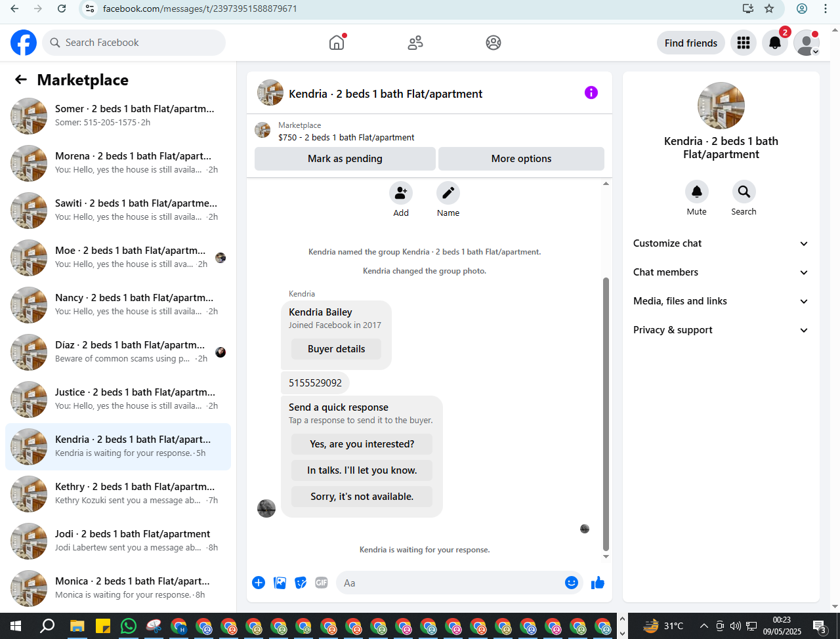Open the account profile menu
840x639 pixels.
pyautogui.click(x=807, y=43)
